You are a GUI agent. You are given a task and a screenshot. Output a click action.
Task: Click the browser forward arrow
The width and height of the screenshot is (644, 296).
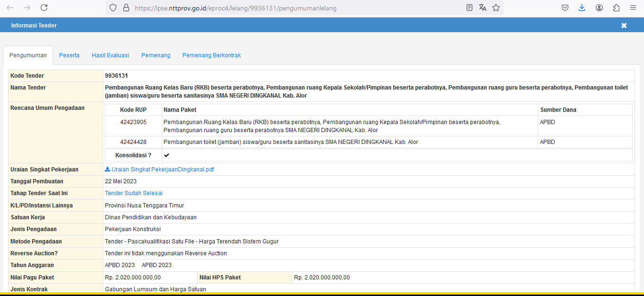tap(27, 8)
